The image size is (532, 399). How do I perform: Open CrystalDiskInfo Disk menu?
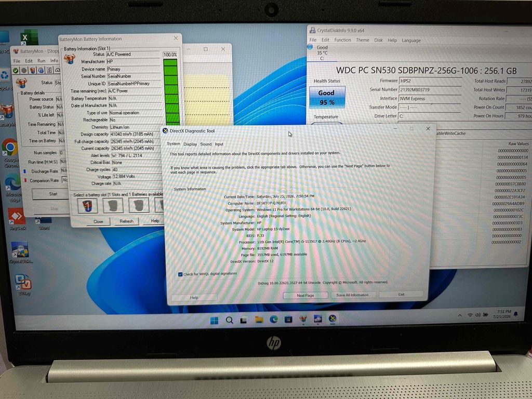click(x=378, y=40)
